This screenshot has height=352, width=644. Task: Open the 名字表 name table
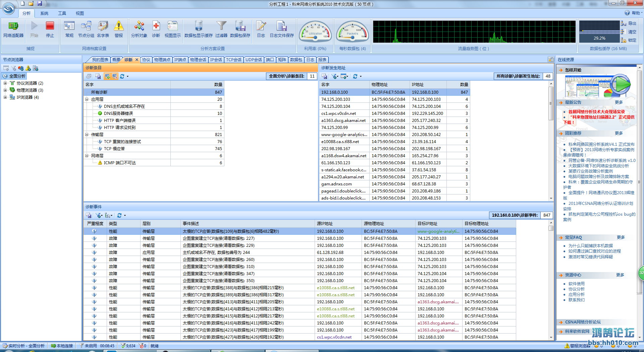tap(103, 29)
